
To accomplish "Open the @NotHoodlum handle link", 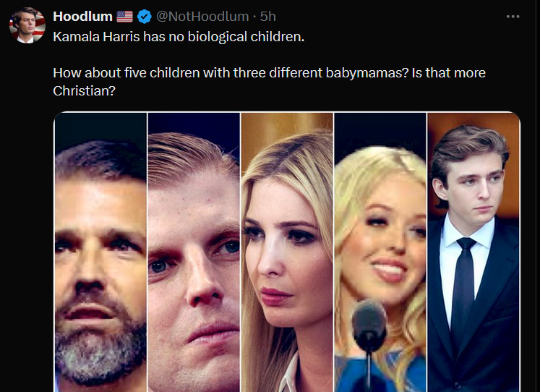I will point(202,17).
